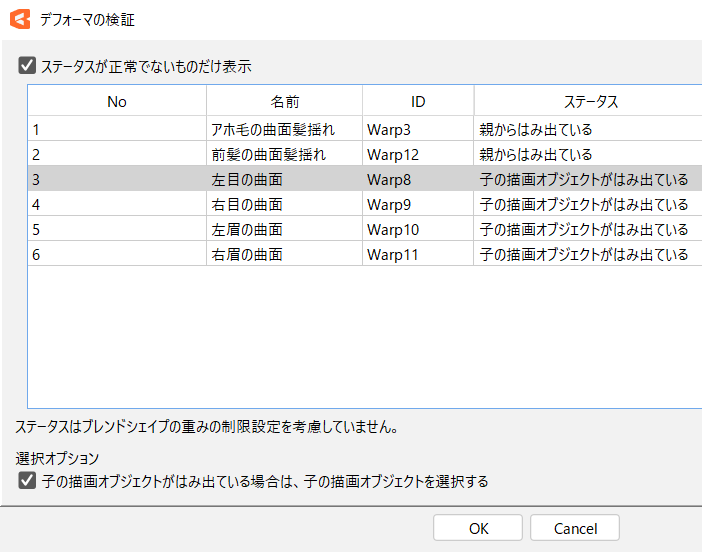Select the 左眉の曲面 name cell
This screenshot has width=702, height=552.
(247, 230)
